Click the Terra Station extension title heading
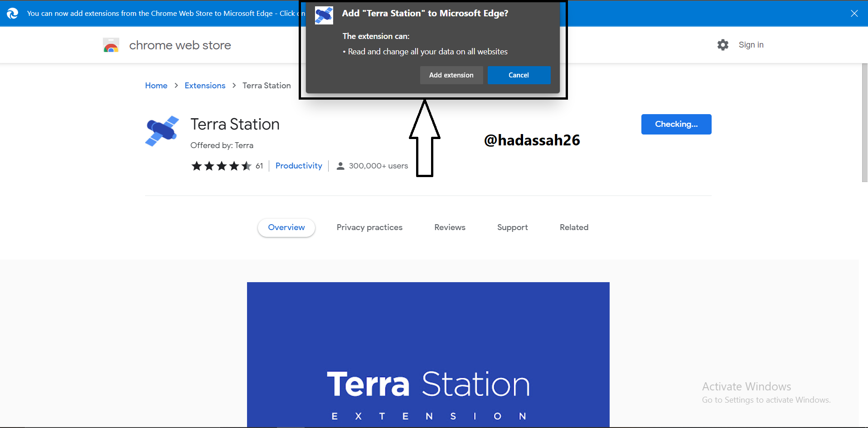 click(x=235, y=124)
